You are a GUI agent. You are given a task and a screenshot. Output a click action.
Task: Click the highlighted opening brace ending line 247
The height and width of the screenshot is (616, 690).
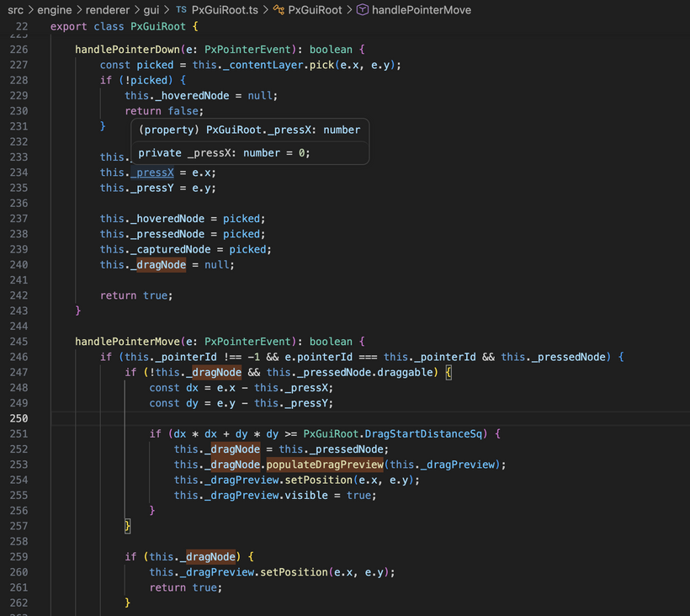click(x=448, y=372)
